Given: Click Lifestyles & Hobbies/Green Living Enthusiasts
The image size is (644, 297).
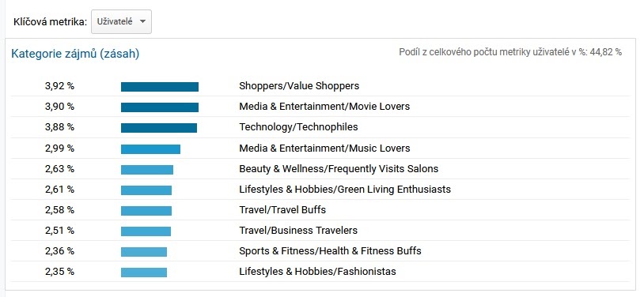Looking at the screenshot, I should tap(345, 189).
